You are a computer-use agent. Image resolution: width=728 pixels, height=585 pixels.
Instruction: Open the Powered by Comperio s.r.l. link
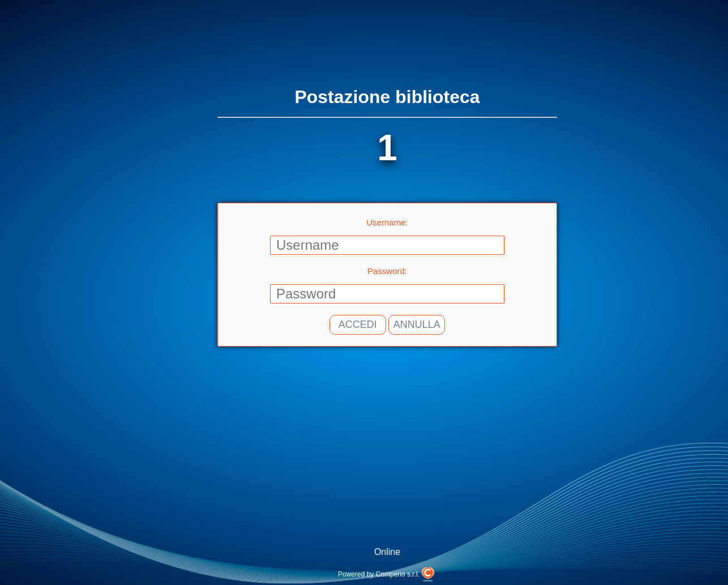tap(378, 574)
